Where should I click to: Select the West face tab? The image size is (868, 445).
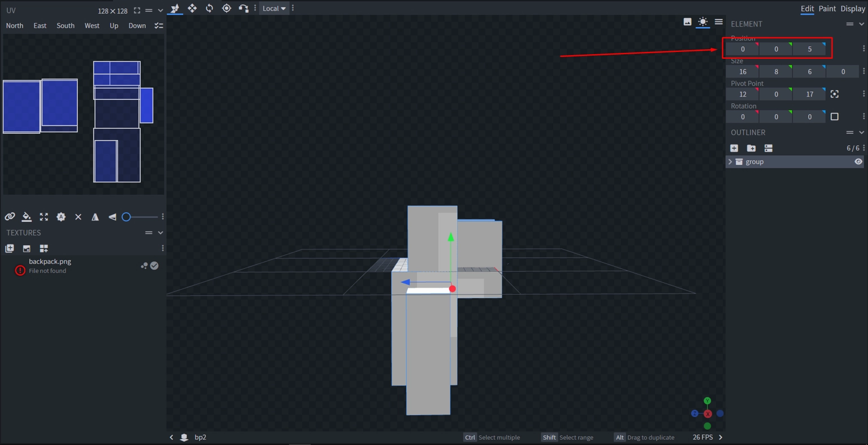[x=92, y=25]
